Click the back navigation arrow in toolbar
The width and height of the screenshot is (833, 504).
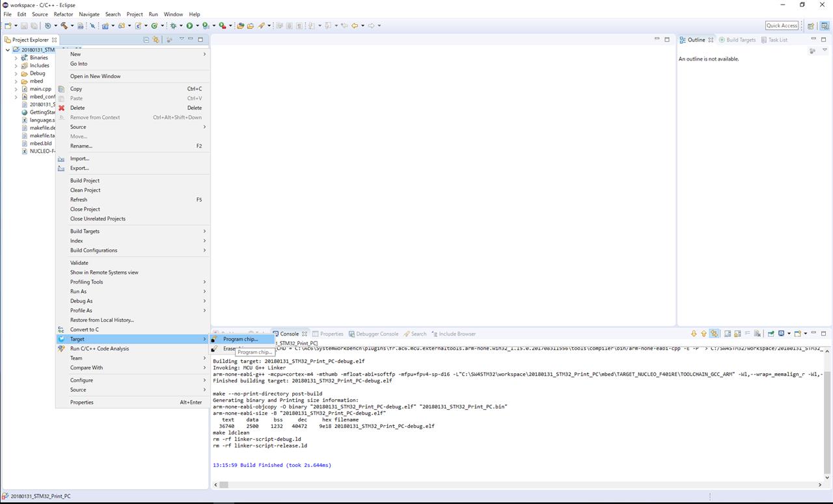pos(355,25)
